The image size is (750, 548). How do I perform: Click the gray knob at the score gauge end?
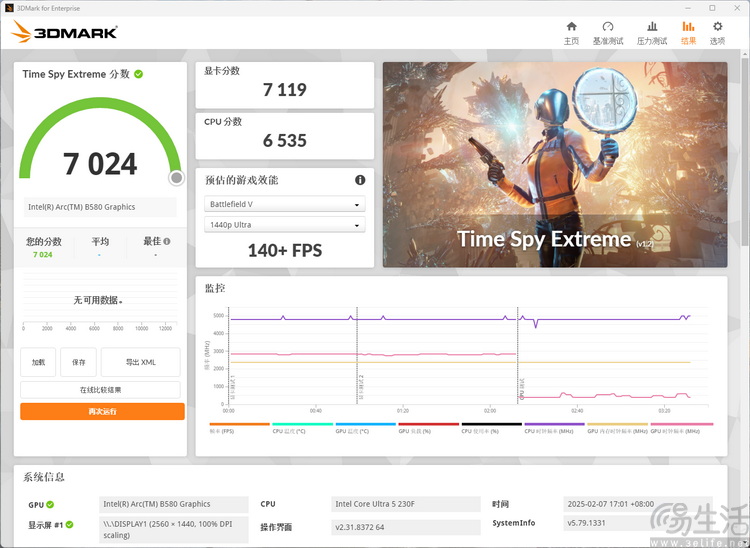(x=176, y=178)
